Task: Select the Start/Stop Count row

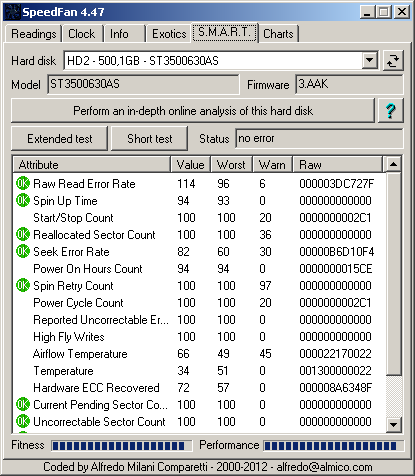Action: [x=199, y=217]
